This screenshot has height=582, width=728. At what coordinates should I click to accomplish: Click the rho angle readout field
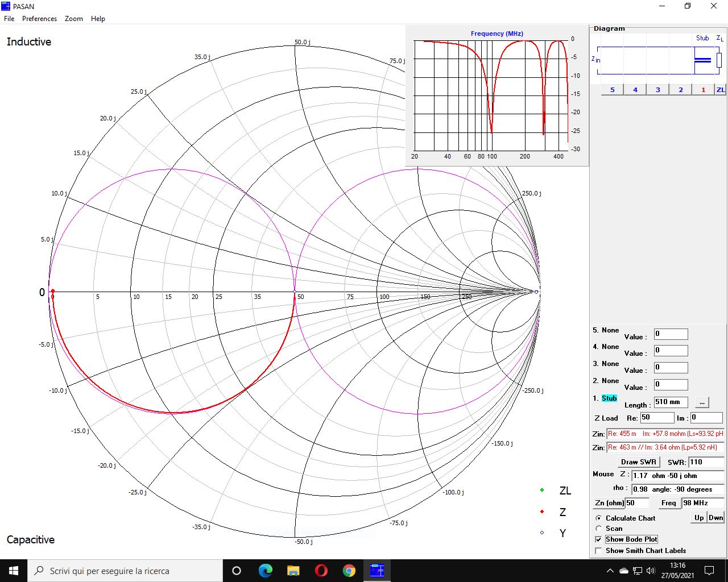click(677, 489)
